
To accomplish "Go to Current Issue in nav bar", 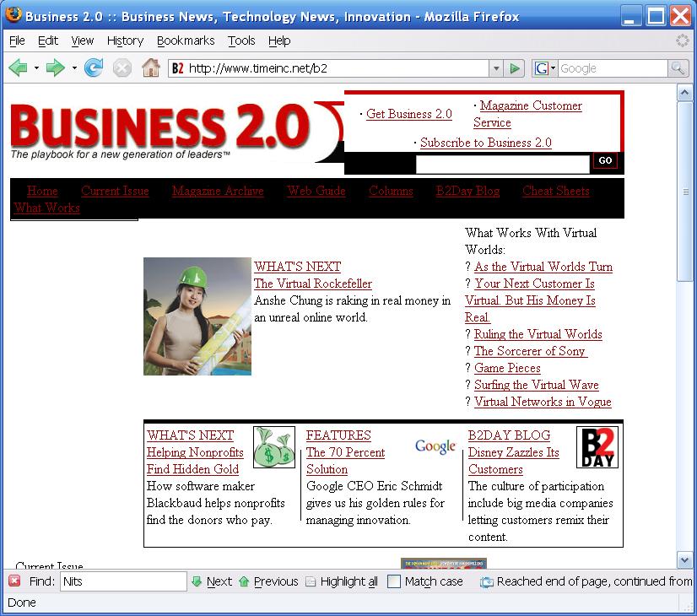I will pyautogui.click(x=115, y=191).
